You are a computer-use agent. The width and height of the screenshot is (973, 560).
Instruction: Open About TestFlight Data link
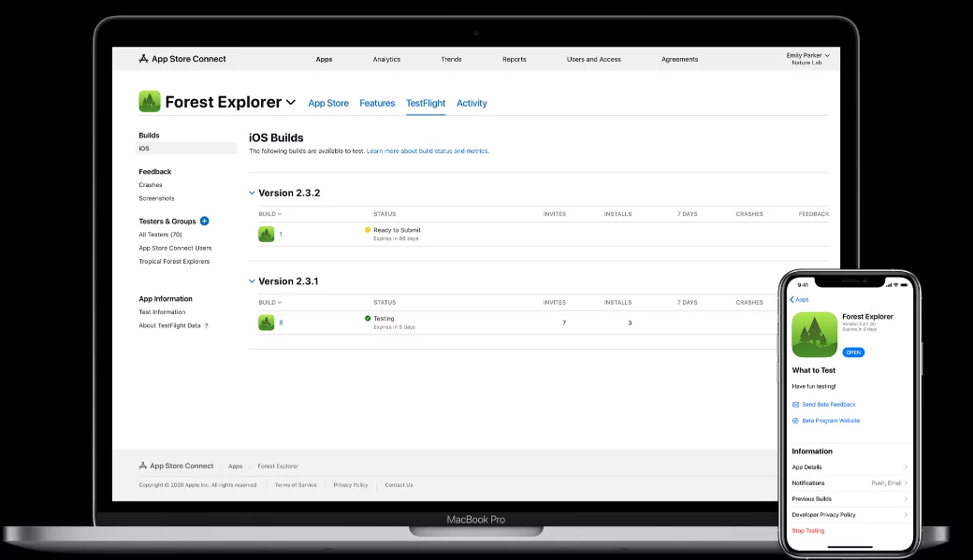click(169, 325)
